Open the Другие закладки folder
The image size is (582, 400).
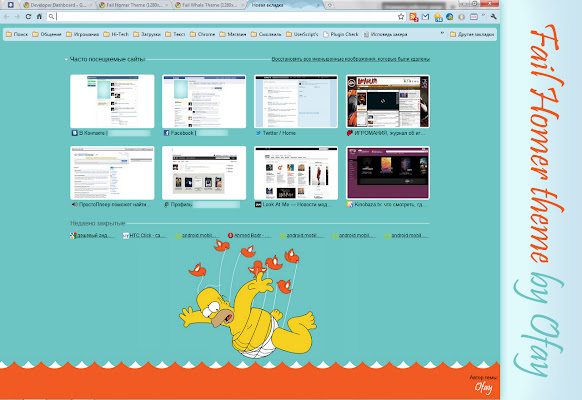[472, 34]
